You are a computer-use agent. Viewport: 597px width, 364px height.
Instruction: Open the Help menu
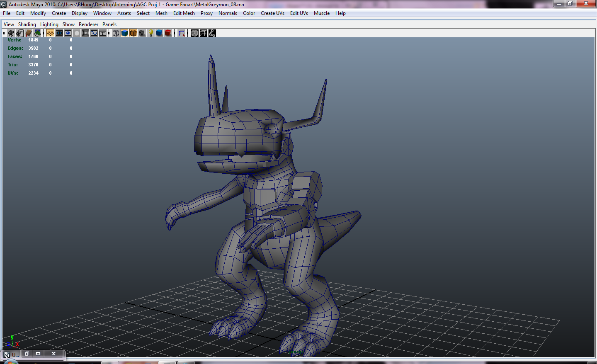tap(340, 13)
